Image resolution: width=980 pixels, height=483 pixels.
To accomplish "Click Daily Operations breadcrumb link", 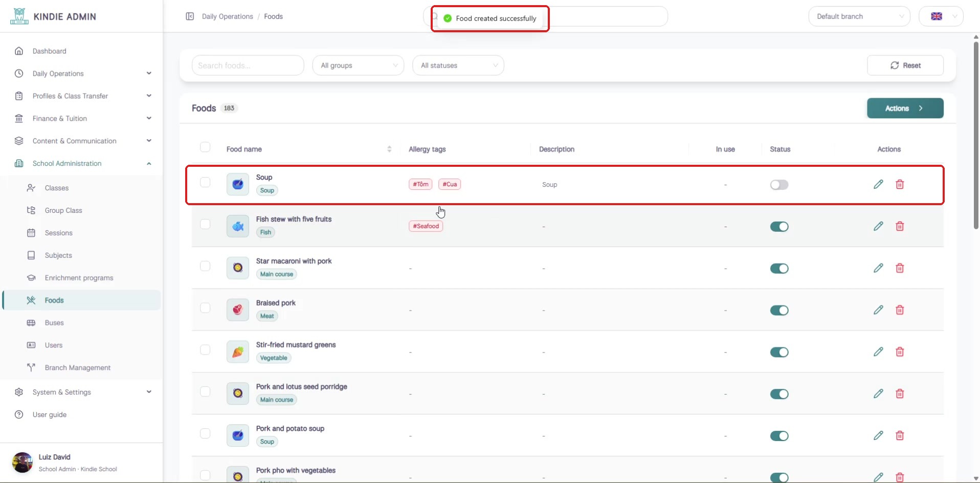I will (228, 16).
